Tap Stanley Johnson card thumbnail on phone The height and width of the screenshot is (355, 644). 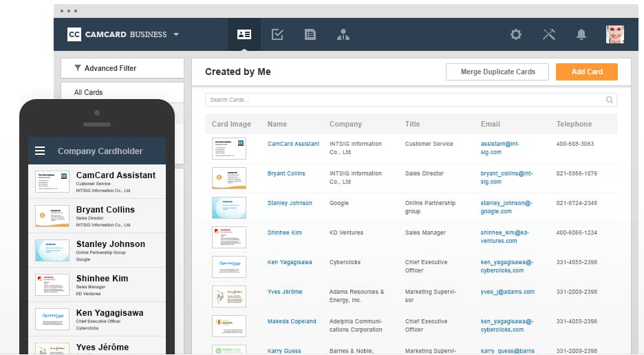[x=52, y=250]
